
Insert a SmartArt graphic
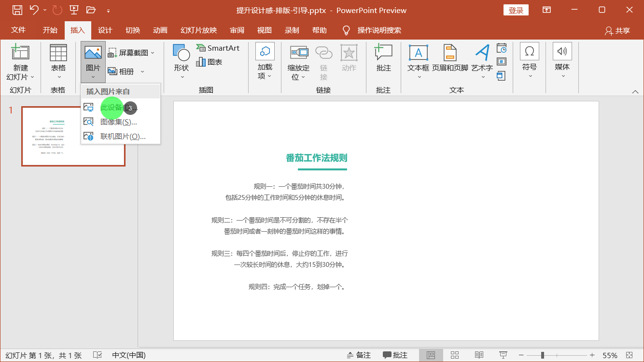click(218, 48)
